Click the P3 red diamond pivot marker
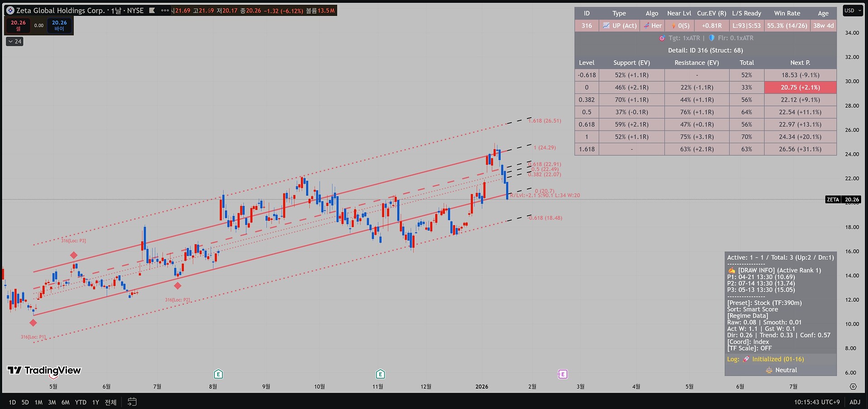The image size is (868, 409). pyautogui.click(x=74, y=255)
